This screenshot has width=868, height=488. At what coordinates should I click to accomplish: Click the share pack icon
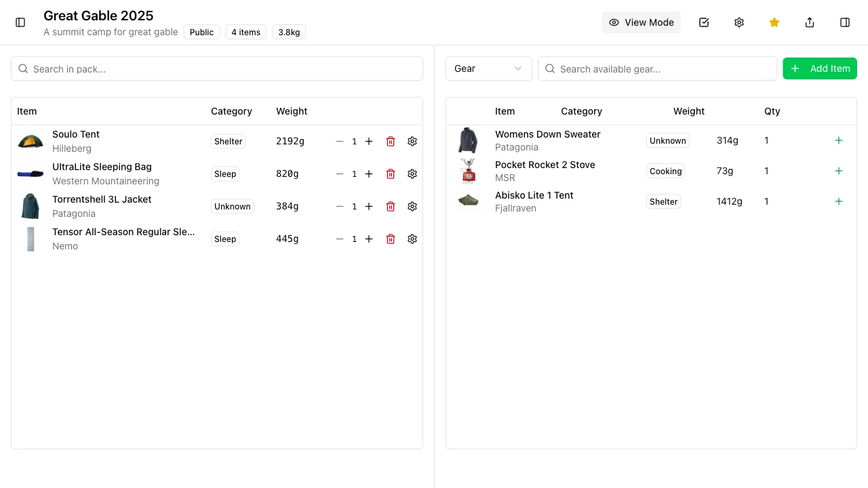pyautogui.click(x=810, y=22)
